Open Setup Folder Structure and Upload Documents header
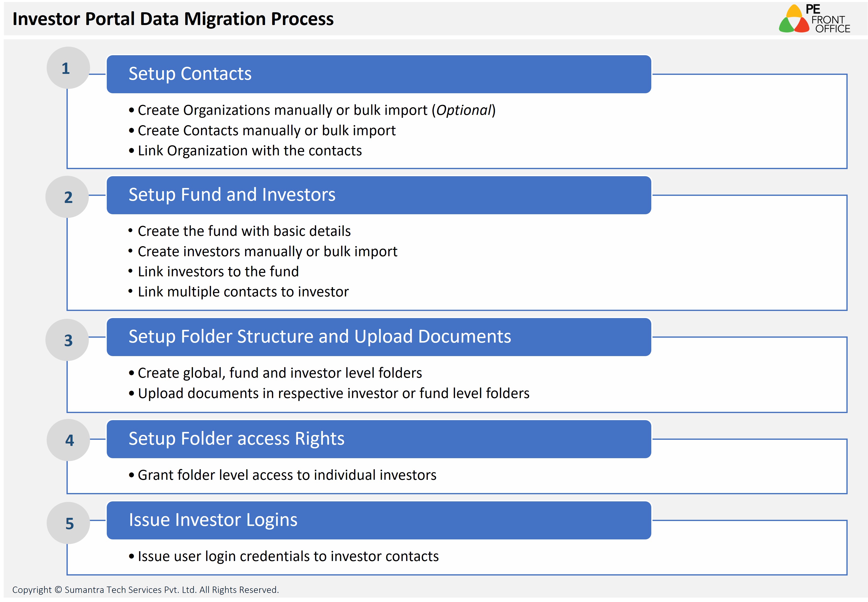 378,337
